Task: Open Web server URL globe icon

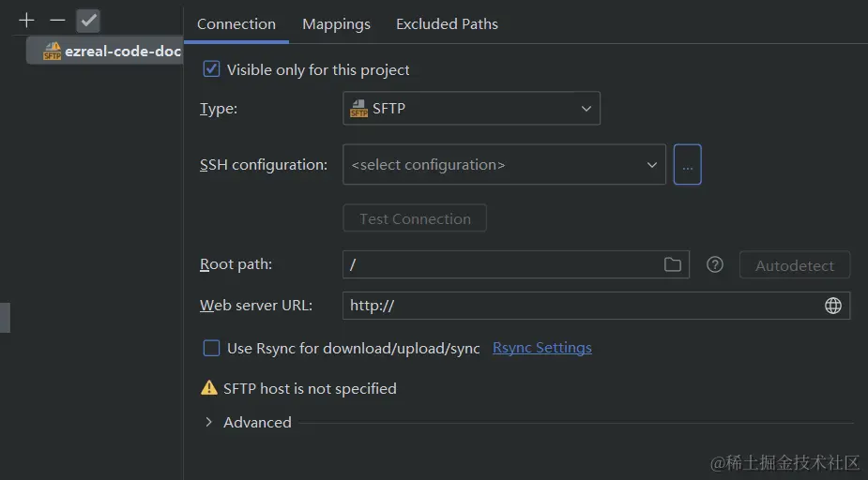Action: pyautogui.click(x=832, y=306)
